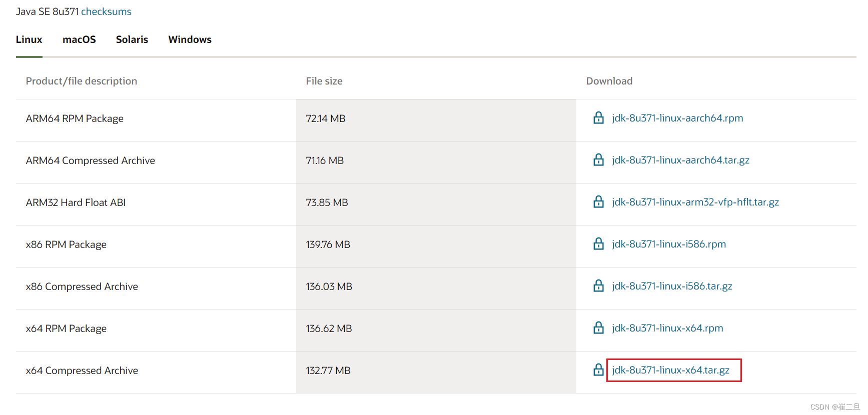868x415 pixels.
Task: Click lock icon beside arm32-vfp-hflt.tar.gz download
Action: [598, 202]
